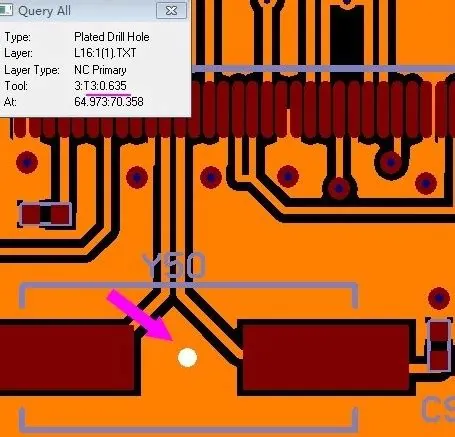
Task: Click the Query All window icon
Action: (6, 10)
